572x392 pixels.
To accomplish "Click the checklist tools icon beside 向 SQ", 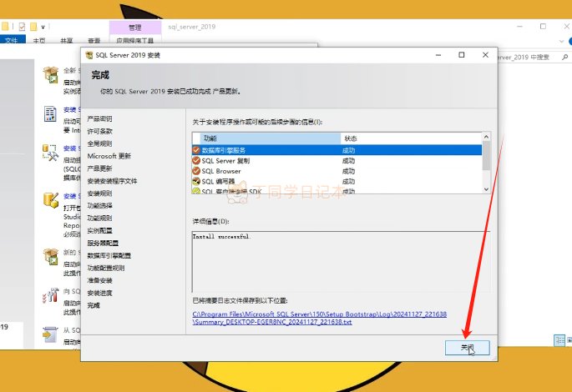I will 50,295.
